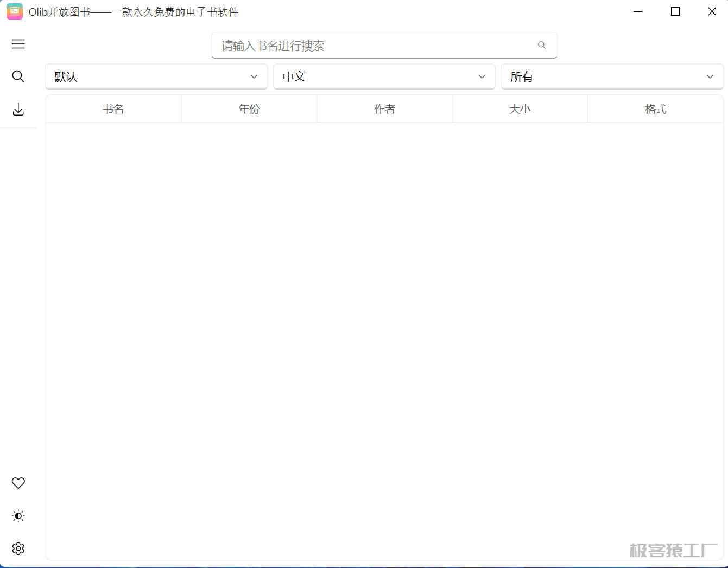Open the downloads page in sidebar

[18, 110]
